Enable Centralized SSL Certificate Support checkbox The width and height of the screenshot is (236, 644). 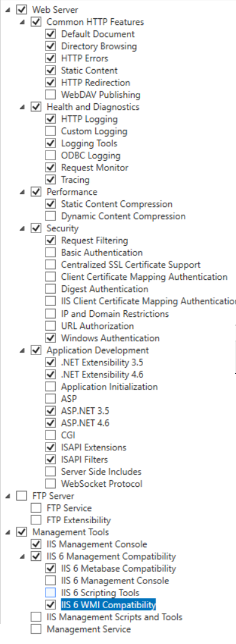point(50,265)
